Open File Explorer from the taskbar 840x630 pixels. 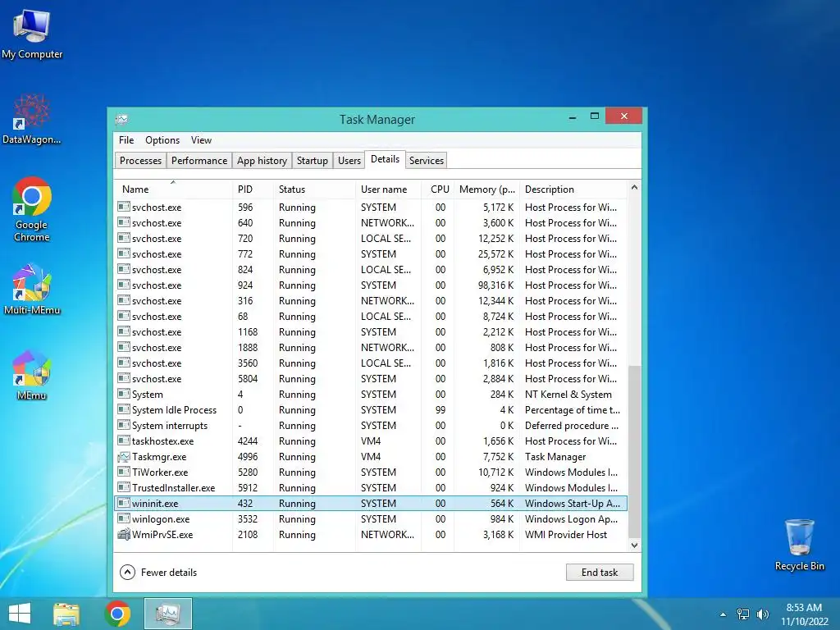pos(66,614)
